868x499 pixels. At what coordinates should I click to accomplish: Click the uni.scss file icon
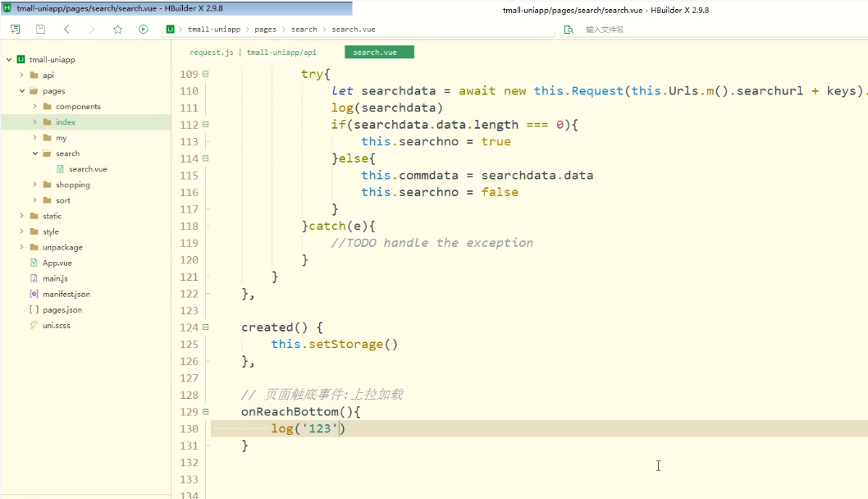pyautogui.click(x=34, y=325)
